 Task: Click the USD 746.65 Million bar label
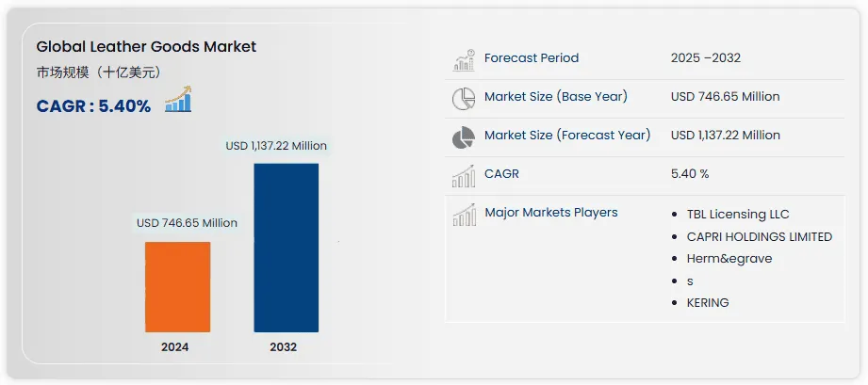tap(187, 223)
